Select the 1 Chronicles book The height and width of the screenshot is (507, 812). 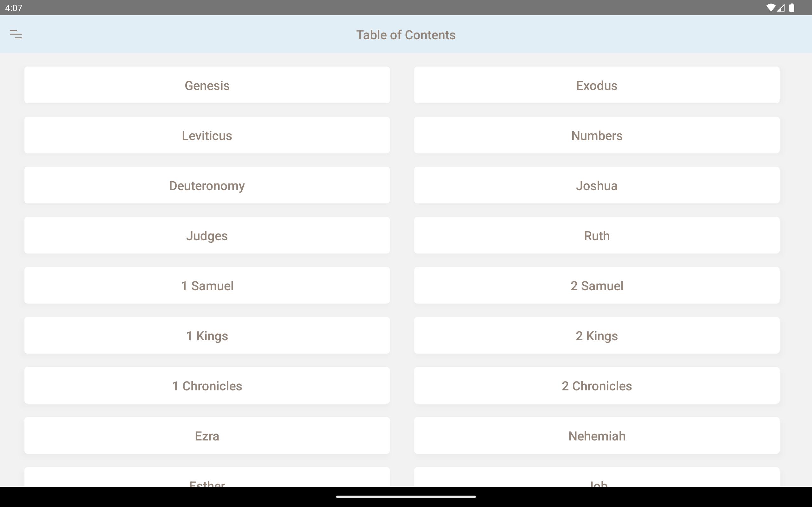point(207,385)
